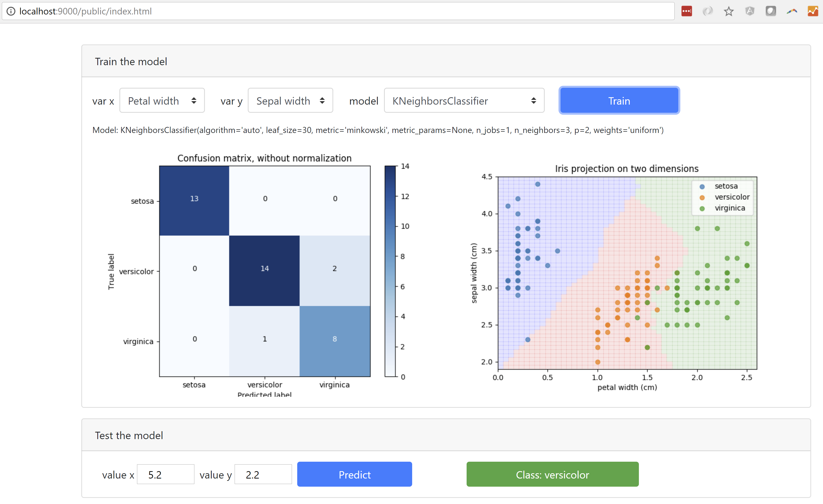
Task: Open the var y Sepal width dropdown
Action: 290,100
